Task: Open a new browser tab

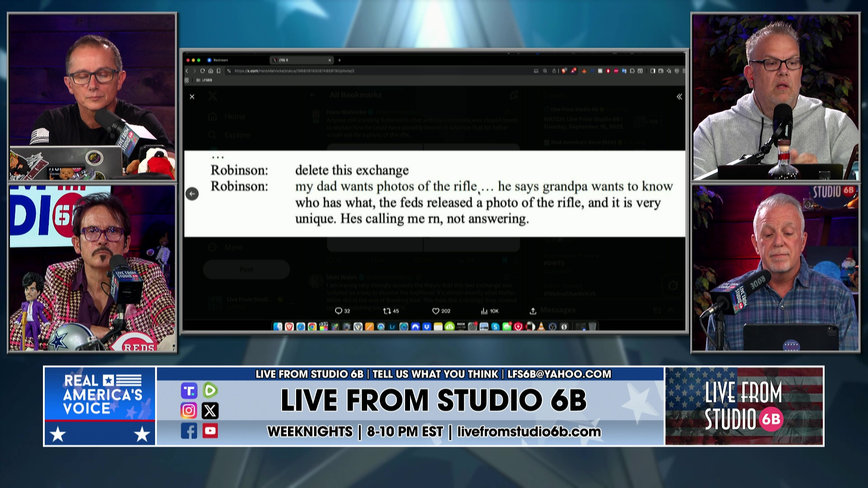Action: pyautogui.click(x=340, y=60)
